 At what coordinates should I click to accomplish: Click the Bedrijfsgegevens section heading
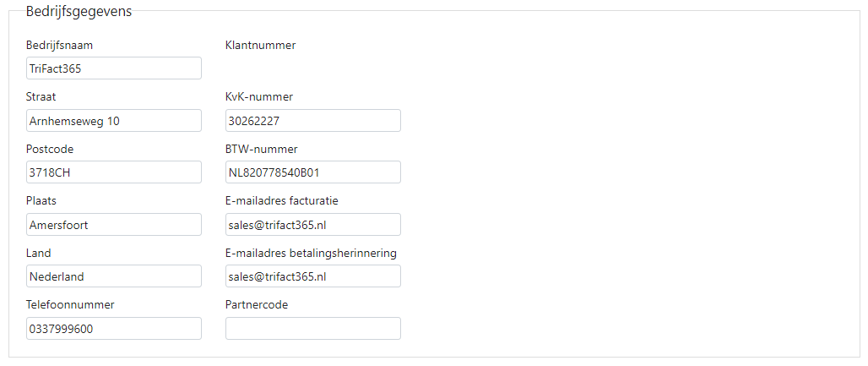[x=79, y=12]
